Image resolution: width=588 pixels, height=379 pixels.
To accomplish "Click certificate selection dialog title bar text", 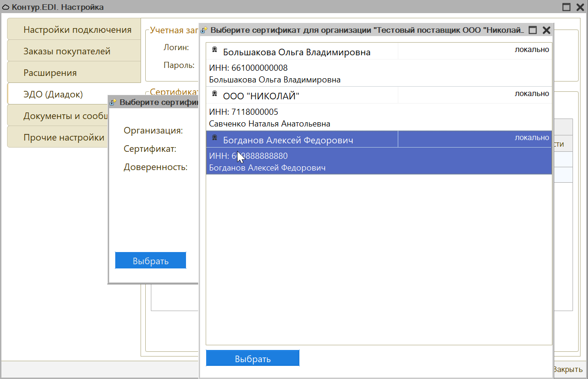I will pos(367,30).
